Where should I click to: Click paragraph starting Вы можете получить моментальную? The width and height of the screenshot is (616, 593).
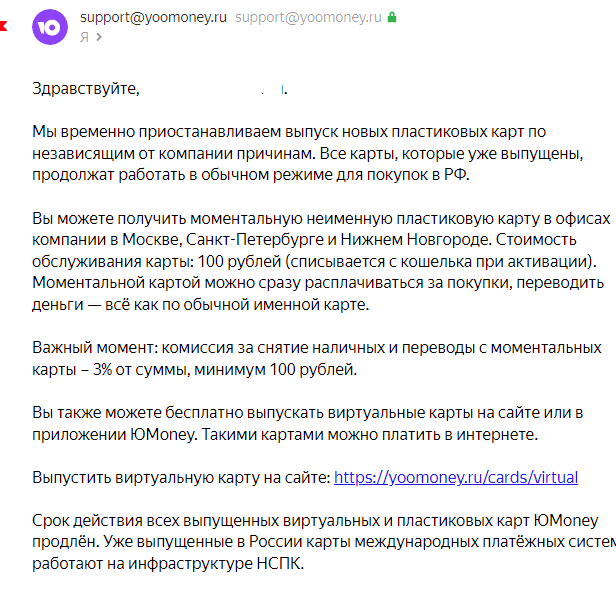tap(321, 261)
